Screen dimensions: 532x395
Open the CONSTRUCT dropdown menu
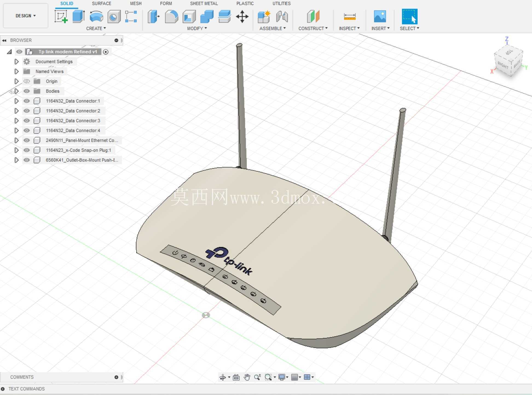tap(313, 28)
